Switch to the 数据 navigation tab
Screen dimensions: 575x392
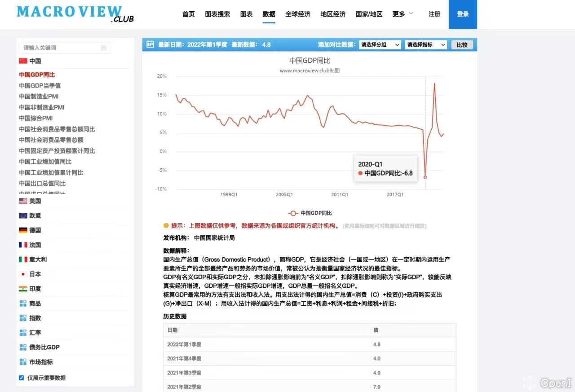[x=269, y=14]
